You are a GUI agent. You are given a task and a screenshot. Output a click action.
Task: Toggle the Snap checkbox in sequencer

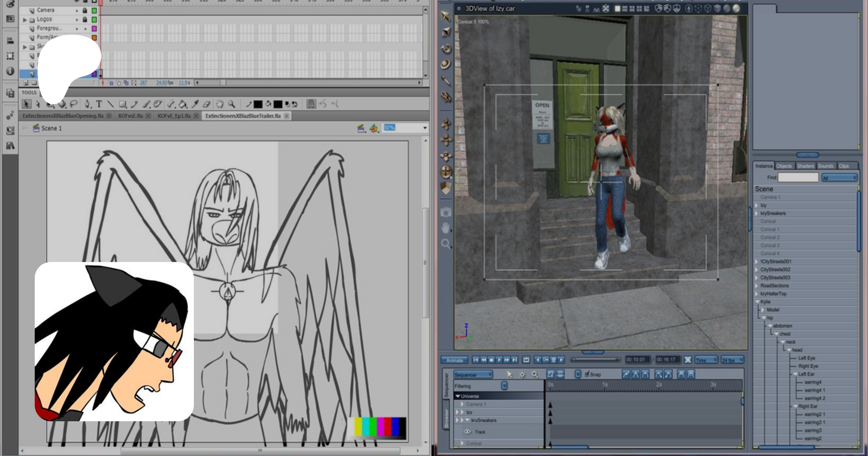587,374
